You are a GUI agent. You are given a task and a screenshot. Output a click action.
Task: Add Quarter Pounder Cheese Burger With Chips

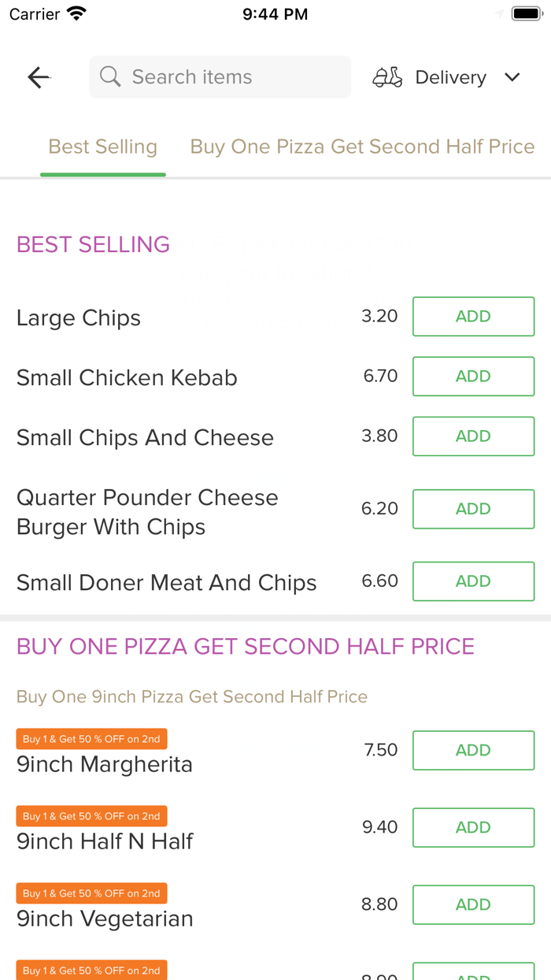coord(473,509)
